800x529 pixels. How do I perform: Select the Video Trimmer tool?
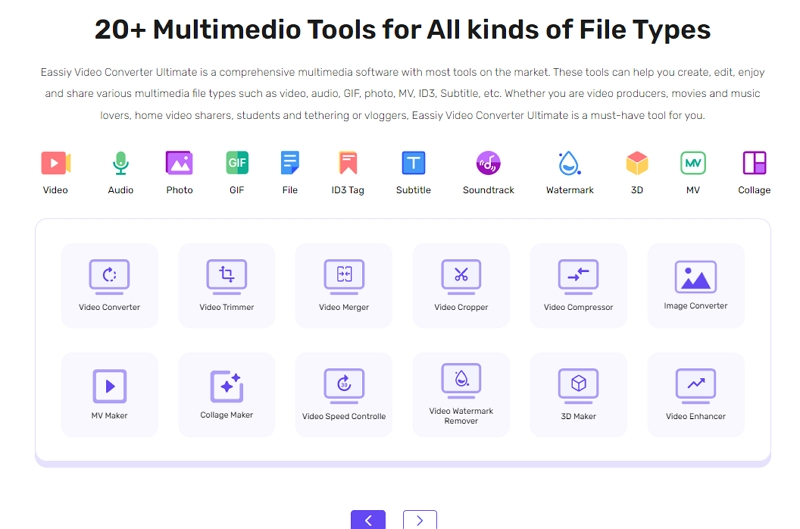click(226, 285)
